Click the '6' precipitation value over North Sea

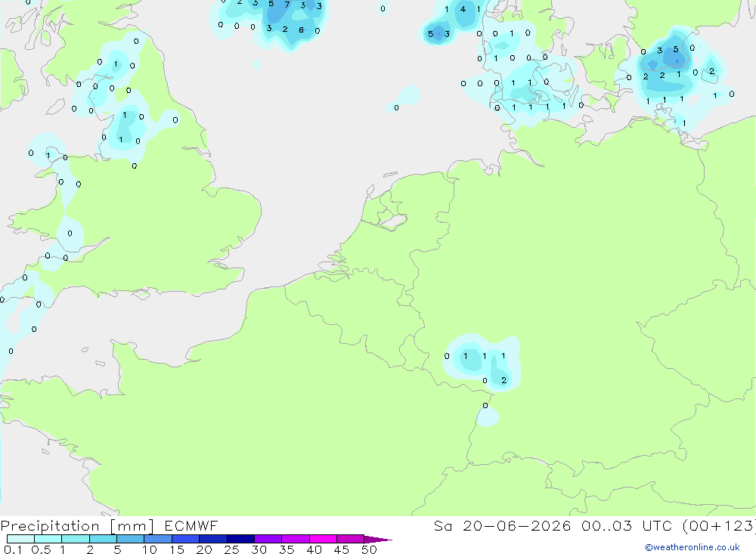click(301, 30)
